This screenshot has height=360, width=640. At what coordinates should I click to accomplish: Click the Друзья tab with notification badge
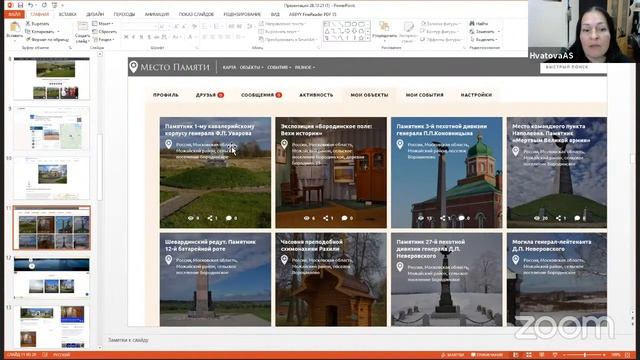[210, 95]
